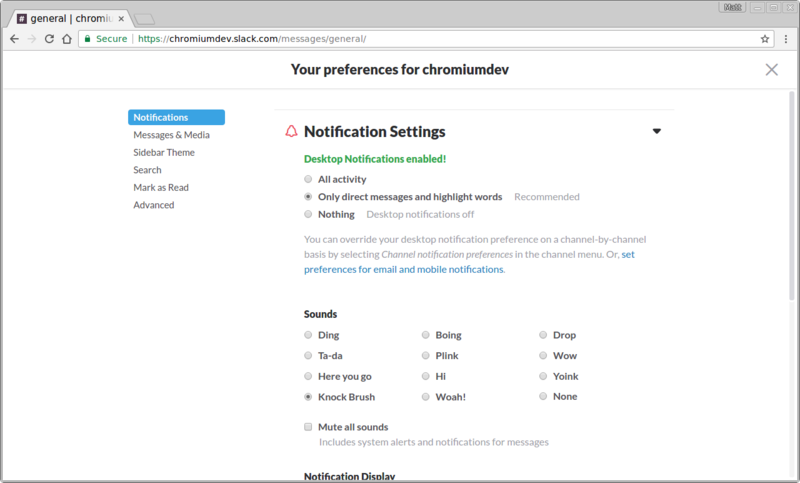Click the Includes system alerts description text
This screenshot has width=800, height=483.
pos(434,442)
